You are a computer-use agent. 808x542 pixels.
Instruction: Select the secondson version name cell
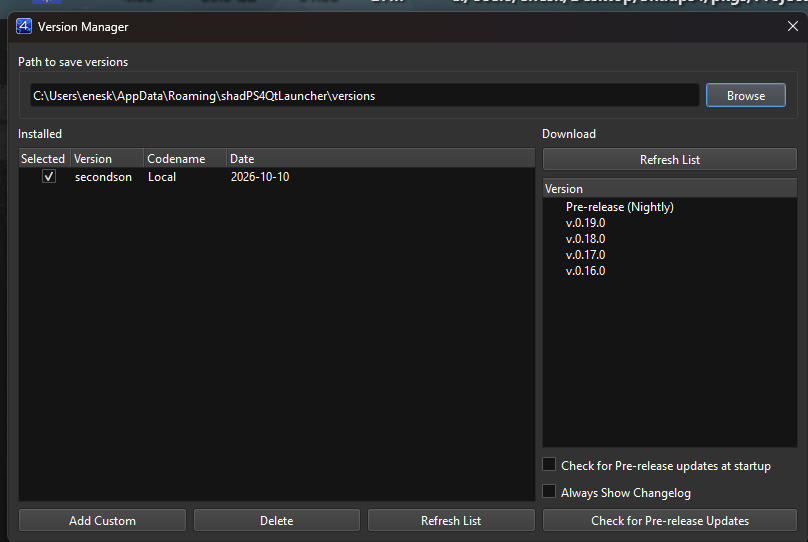(103, 177)
